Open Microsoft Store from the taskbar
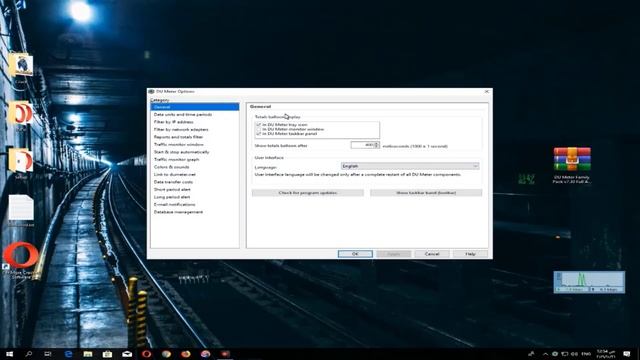Viewport: 640px width, 360px height. click(107, 354)
